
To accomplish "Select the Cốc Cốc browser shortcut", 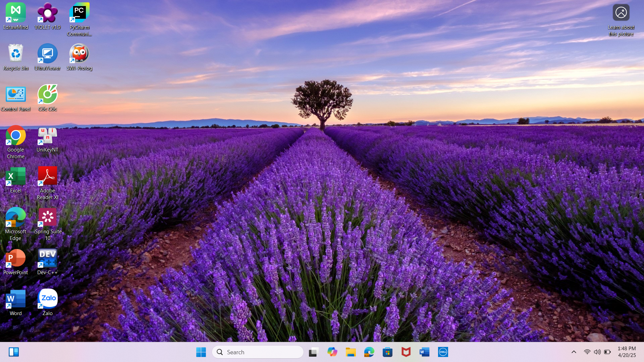I will (x=47, y=98).
